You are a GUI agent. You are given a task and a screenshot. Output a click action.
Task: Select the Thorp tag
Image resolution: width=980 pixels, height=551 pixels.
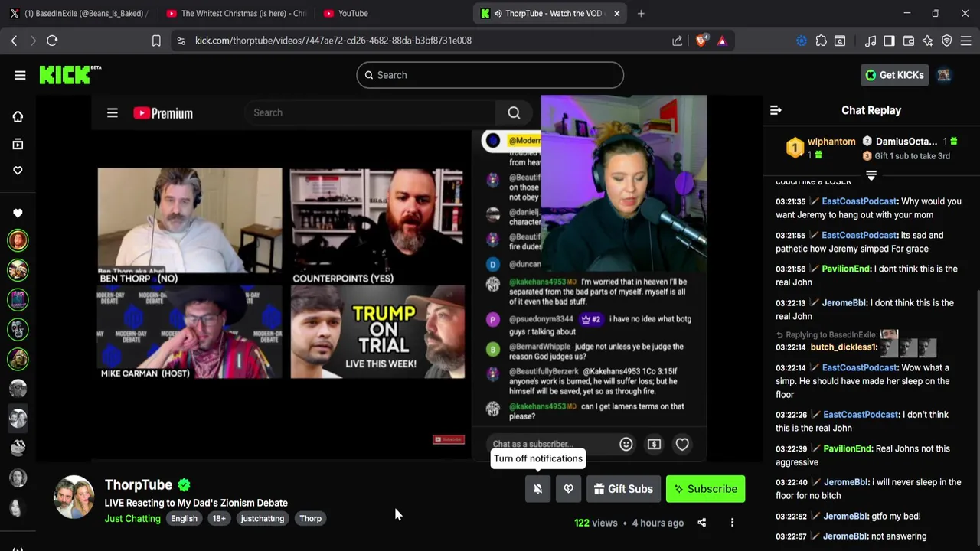(x=310, y=518)
